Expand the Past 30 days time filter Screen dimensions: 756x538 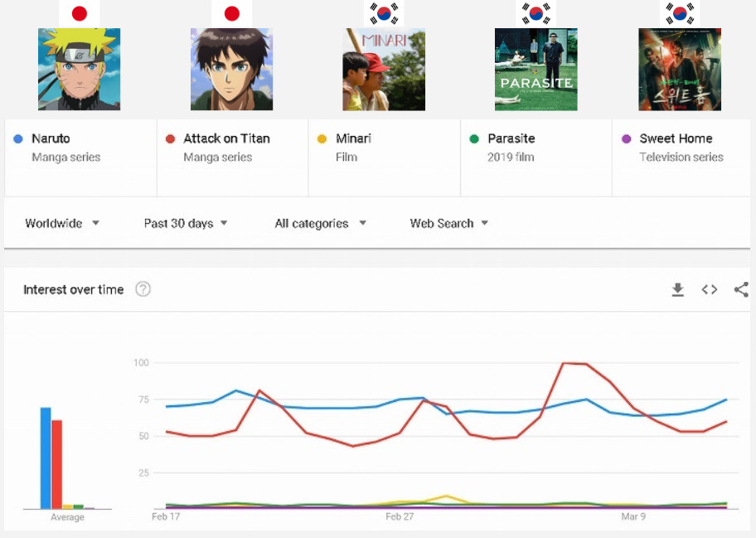(x=186, y=223)
